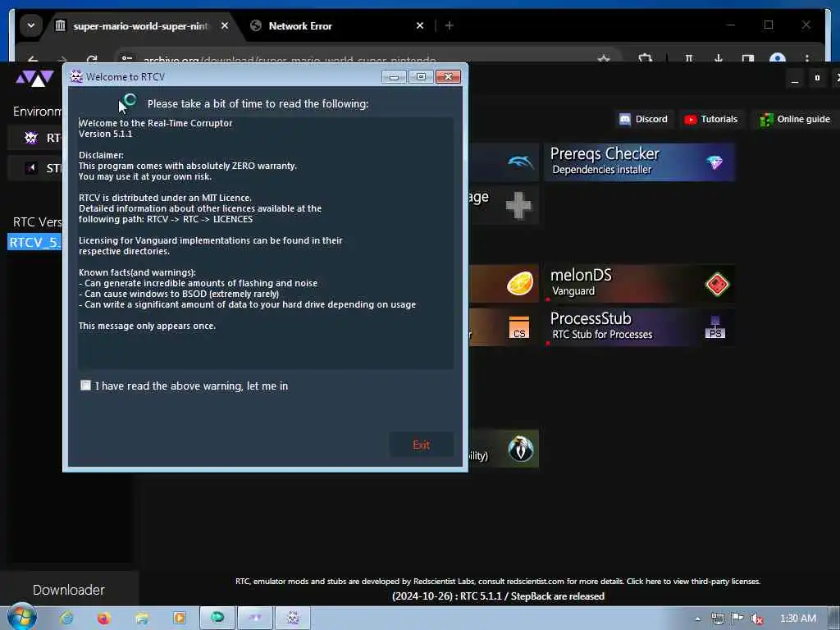This screenshot has height=630, width=840.
Task: Maximize the Welcome to RTCV dialog
Action: tap(421, 76)
